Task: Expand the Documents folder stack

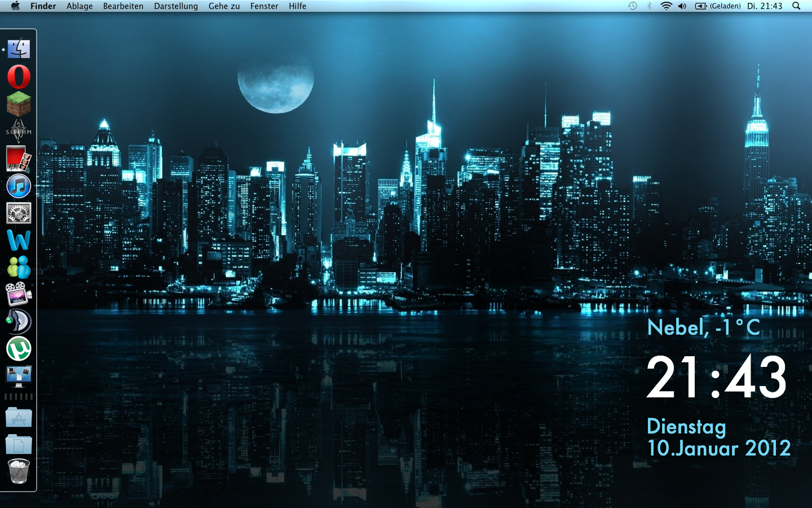Action: [19, 444]
